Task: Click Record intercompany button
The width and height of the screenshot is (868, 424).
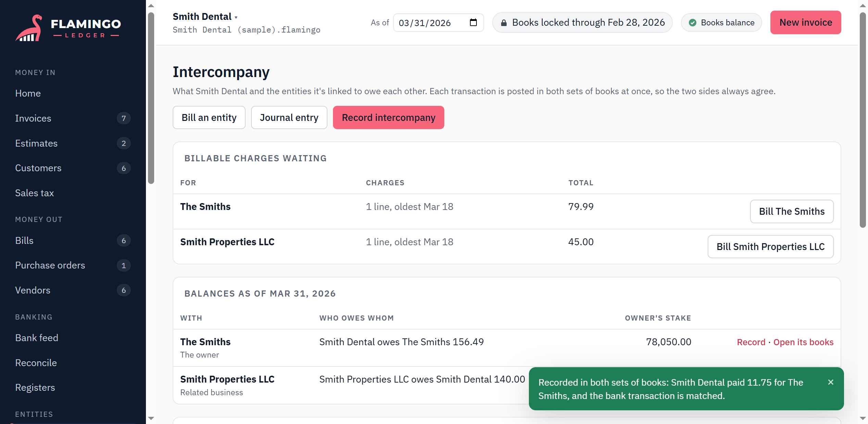Action: [x=388, y=117]
